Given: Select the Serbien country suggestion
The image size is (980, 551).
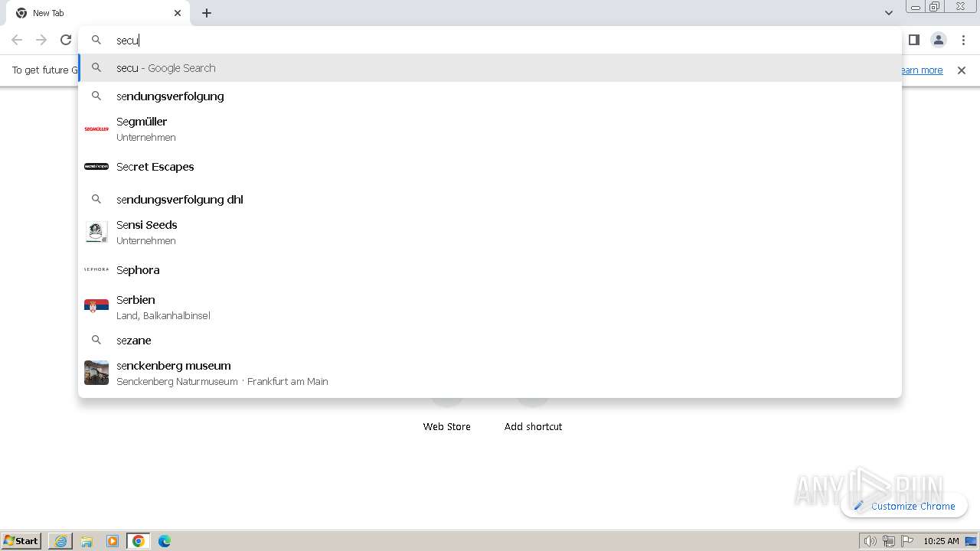Looking at the screenshot, I should click(490, 308).
